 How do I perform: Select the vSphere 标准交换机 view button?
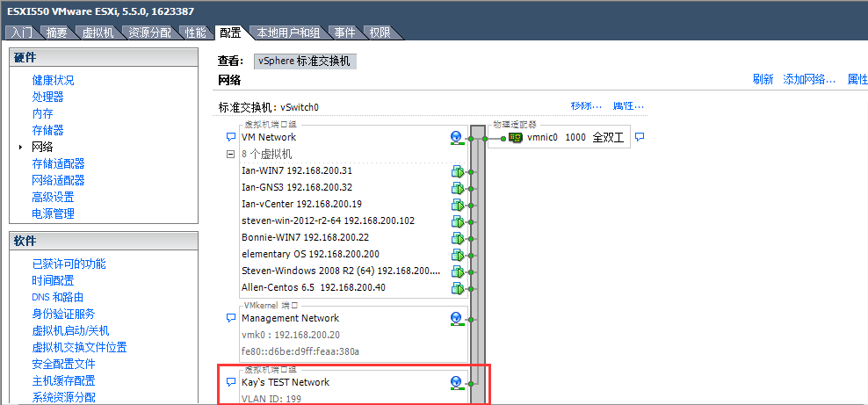pyautogui.click(x=305, y=61)
